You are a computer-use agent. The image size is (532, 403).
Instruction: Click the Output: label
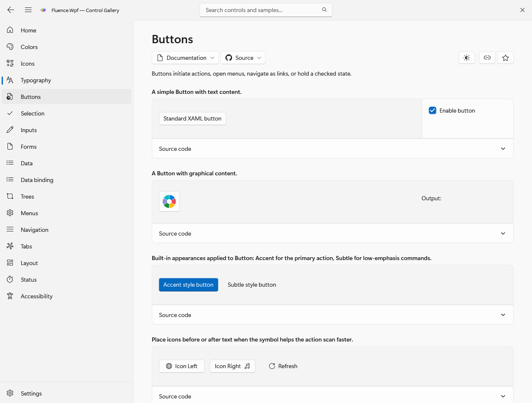pyautogui.click(x=431, y=198)
